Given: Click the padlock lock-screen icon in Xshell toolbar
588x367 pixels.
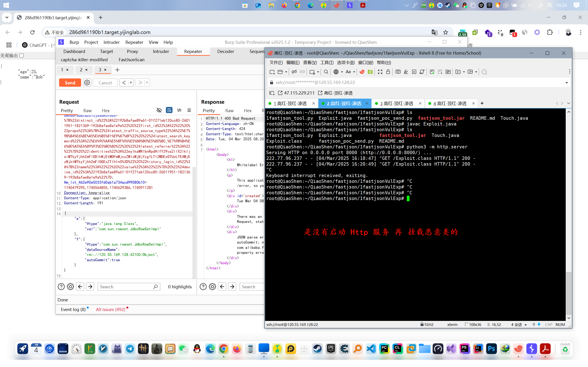Looking at the screenshot, I should tap(388, 72).
